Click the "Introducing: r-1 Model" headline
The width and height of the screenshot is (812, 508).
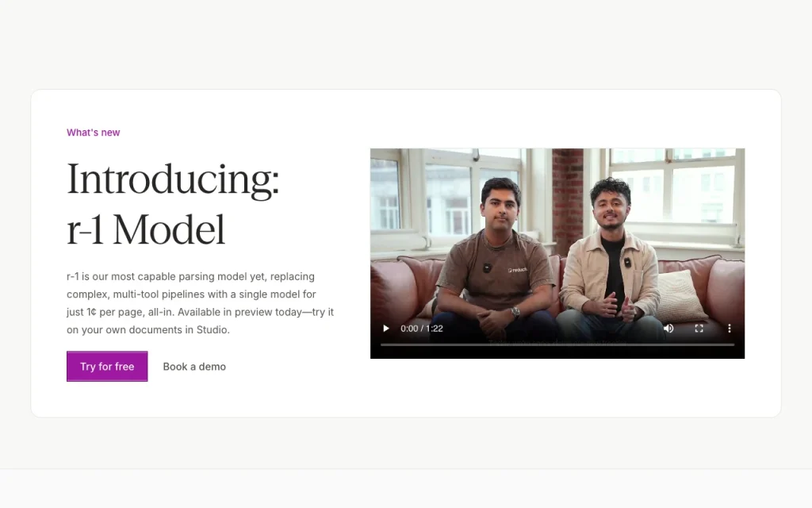tap(173, 204)
